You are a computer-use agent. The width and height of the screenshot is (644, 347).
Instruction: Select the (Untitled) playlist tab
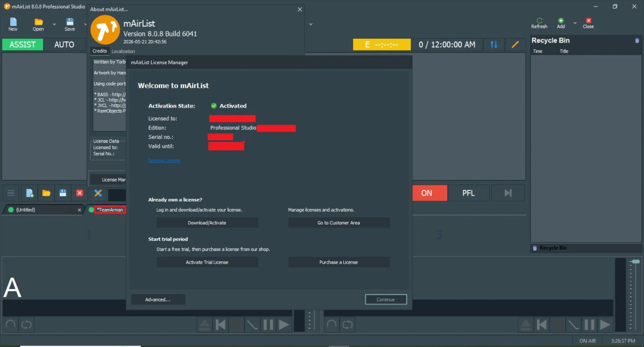point(43,210)
